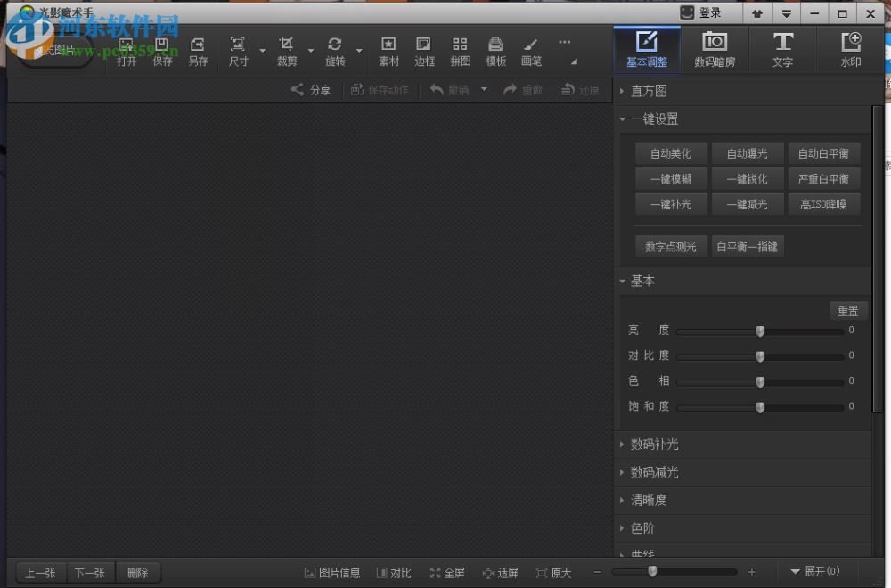The height and width of the screenshot is (588, 891).
Task: Click 登录 (Login) in title bar
Action: point(701,12)
